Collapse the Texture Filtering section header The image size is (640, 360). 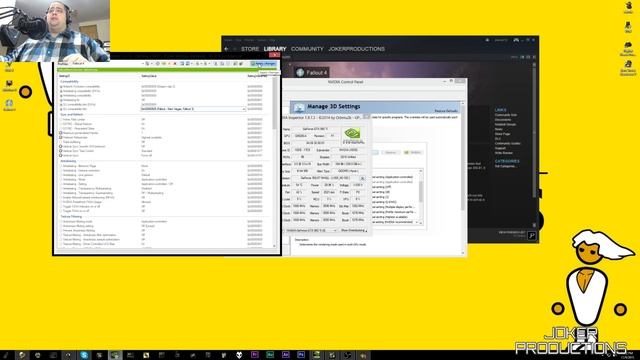71,217
